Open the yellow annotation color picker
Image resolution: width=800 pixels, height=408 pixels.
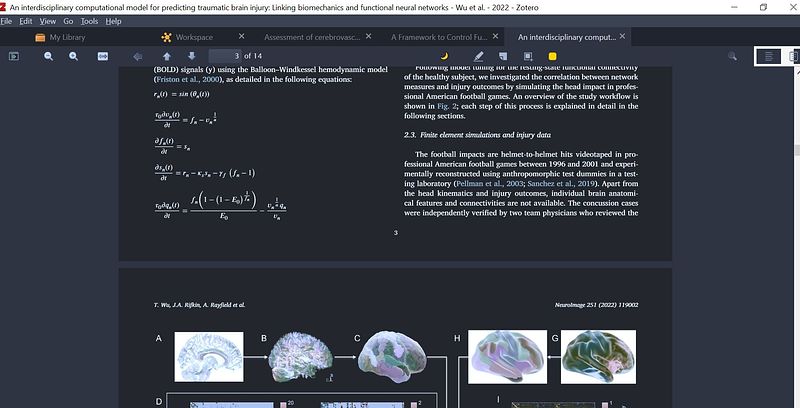coord(555,56)
